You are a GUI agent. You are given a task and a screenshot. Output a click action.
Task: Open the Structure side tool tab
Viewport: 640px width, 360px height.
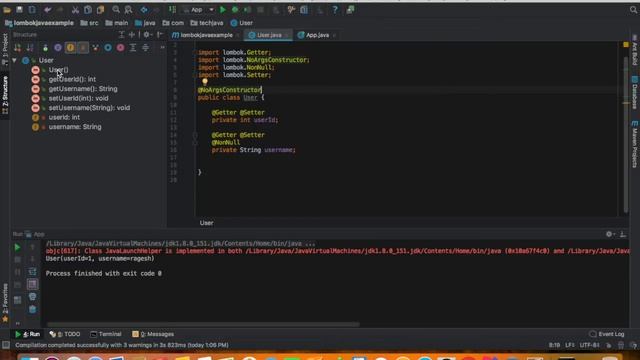pyautogui.click(x=5, y=95)
